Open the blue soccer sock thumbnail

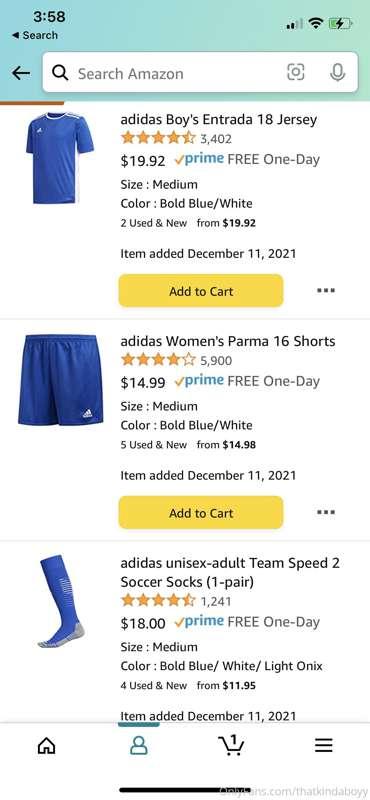[x=62, y=602]
